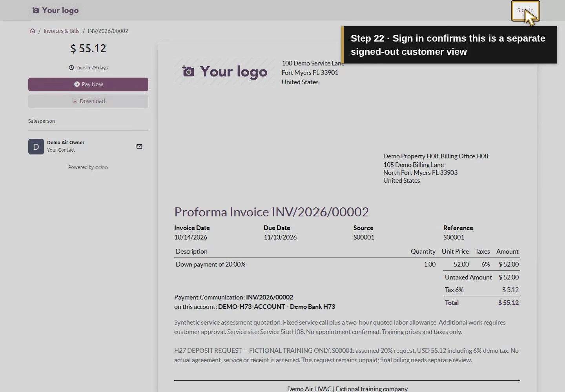Click the INV/2026/00002 breadcrumb text

108,31
